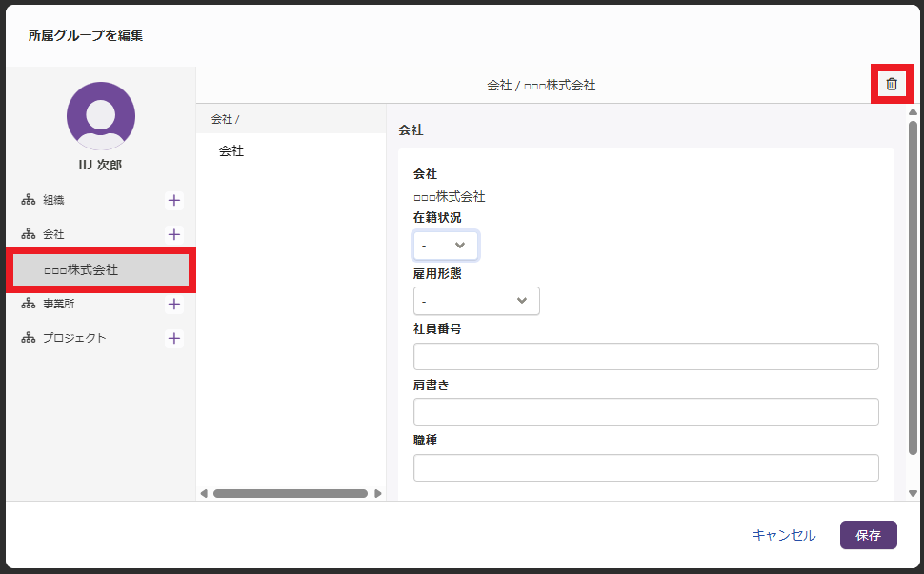
Task: Click into the 社員番号 field
Action: 645,357
